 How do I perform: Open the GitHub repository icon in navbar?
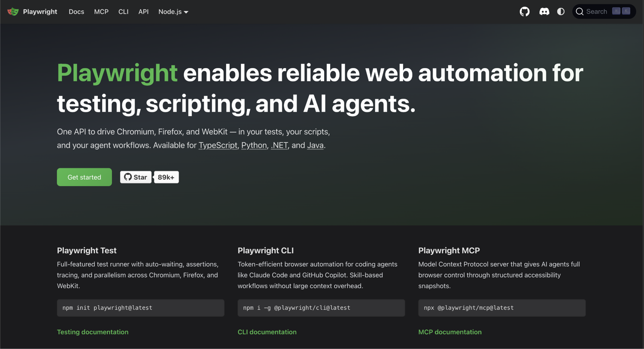coord(525,12)
